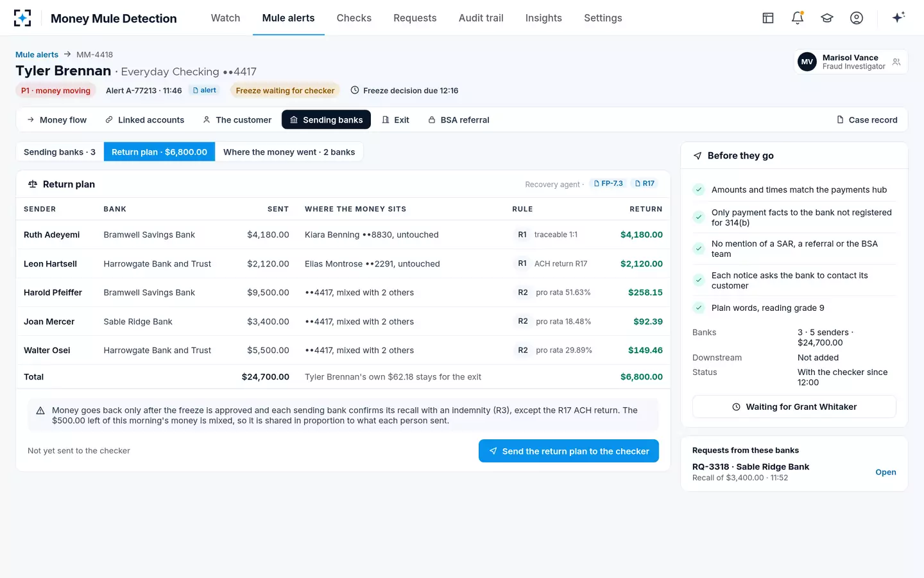Viewport: 924px width, 578px height.
Task: Click the Freeze waiting for checker badge
Action: point(285,91)
